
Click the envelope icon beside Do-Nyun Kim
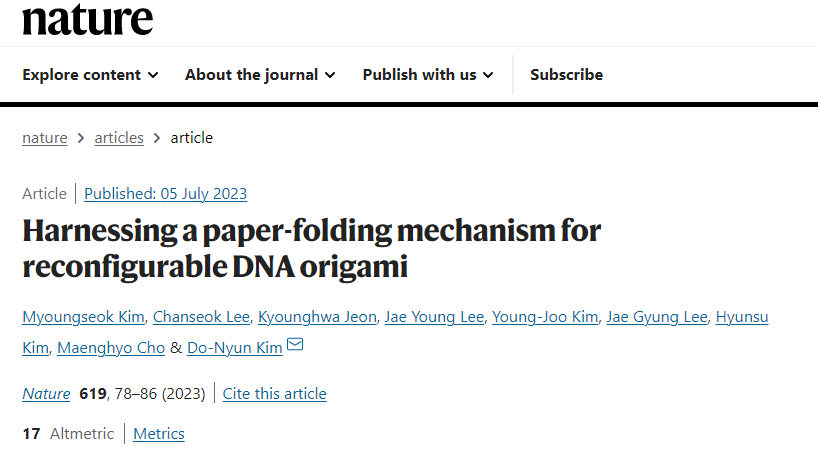pos(295,347)
